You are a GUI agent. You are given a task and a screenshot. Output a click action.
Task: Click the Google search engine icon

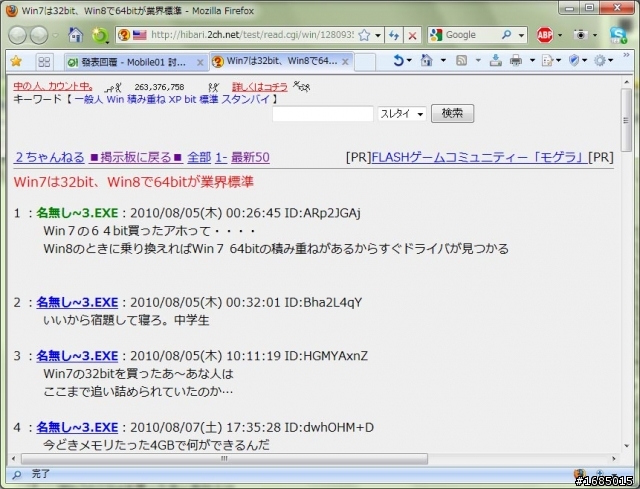click(436, 35)
